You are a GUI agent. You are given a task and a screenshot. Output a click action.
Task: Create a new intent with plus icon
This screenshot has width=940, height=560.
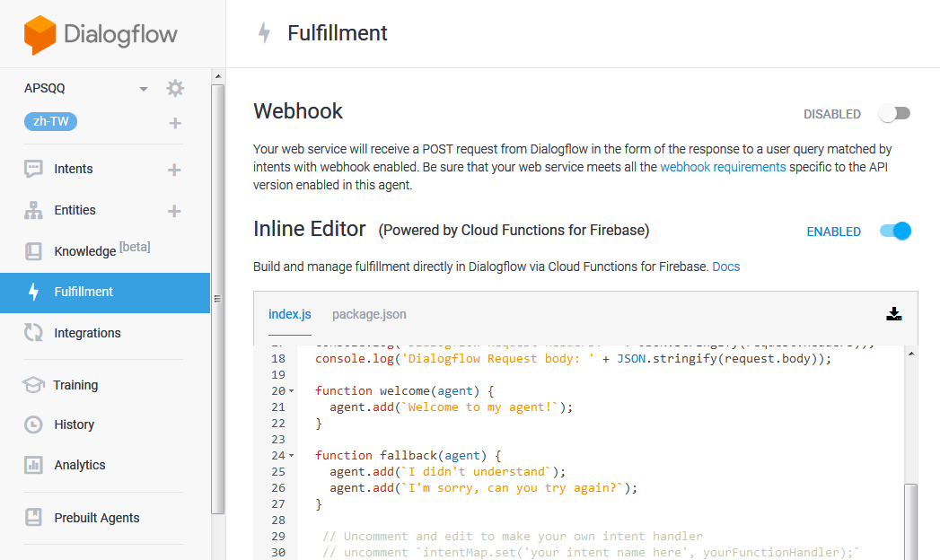point(174,171)
